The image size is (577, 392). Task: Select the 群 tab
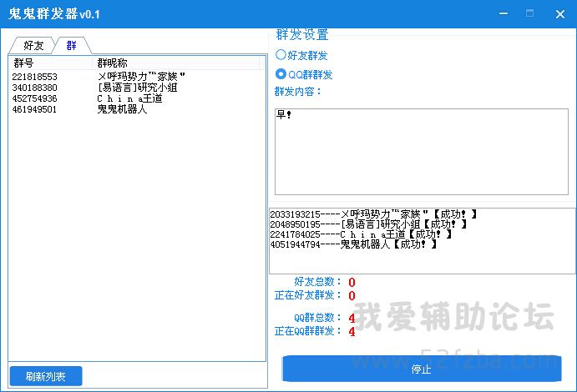click(x=72, y=45)
